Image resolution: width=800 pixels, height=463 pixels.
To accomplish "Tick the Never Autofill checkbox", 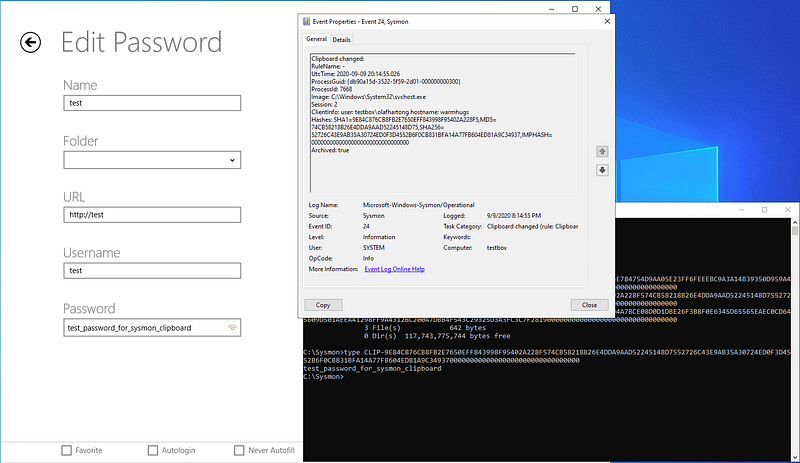I will [239, 450].
